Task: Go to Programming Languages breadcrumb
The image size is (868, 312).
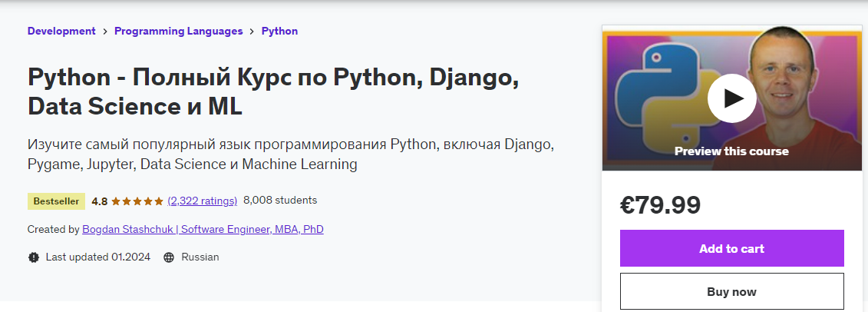Action: coord(178,32)
